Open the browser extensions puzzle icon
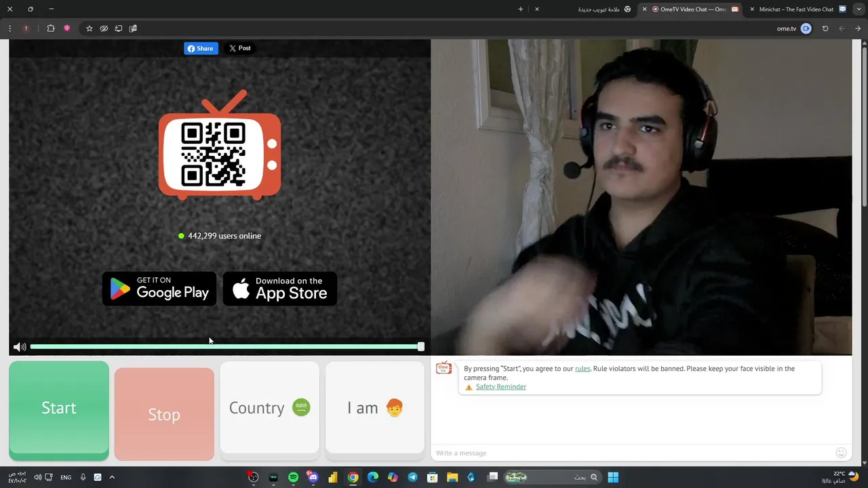The image size is (868, 488). [51, 28]
